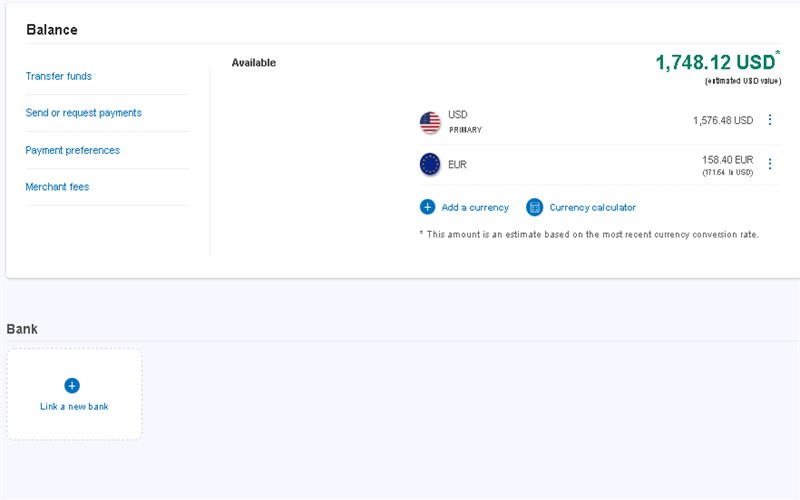
Task: Click the Balance heading
Action: pos(52,30)
